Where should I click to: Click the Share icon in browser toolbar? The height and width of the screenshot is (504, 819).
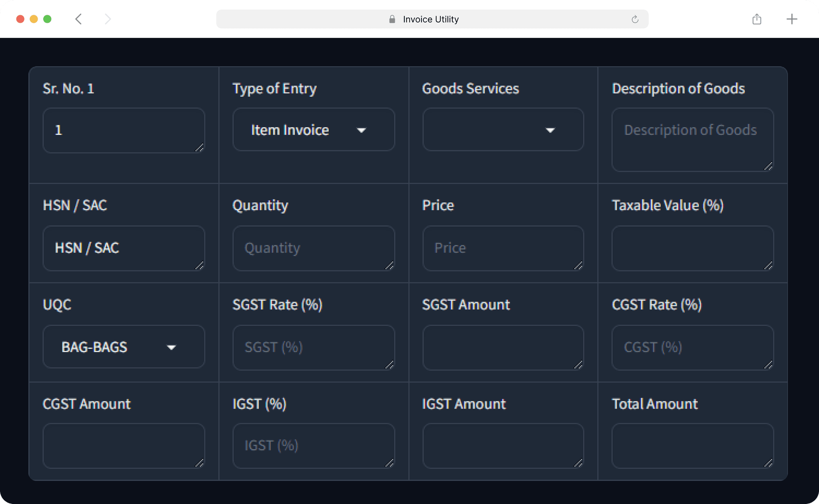[756, 19]
